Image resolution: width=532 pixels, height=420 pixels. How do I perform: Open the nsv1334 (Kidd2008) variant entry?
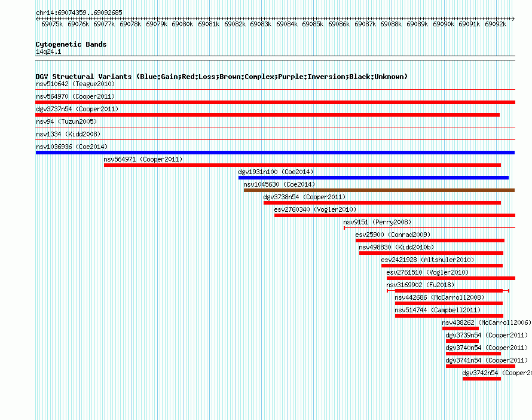tap(68, 134)
